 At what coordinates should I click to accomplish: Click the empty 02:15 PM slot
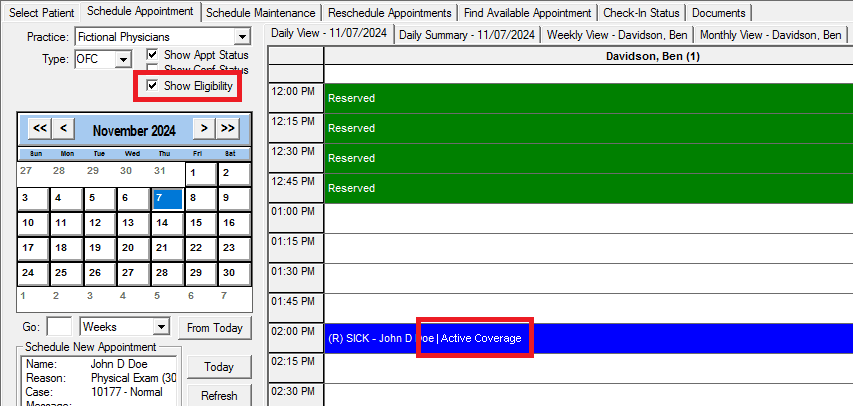[x=589, y=368]
